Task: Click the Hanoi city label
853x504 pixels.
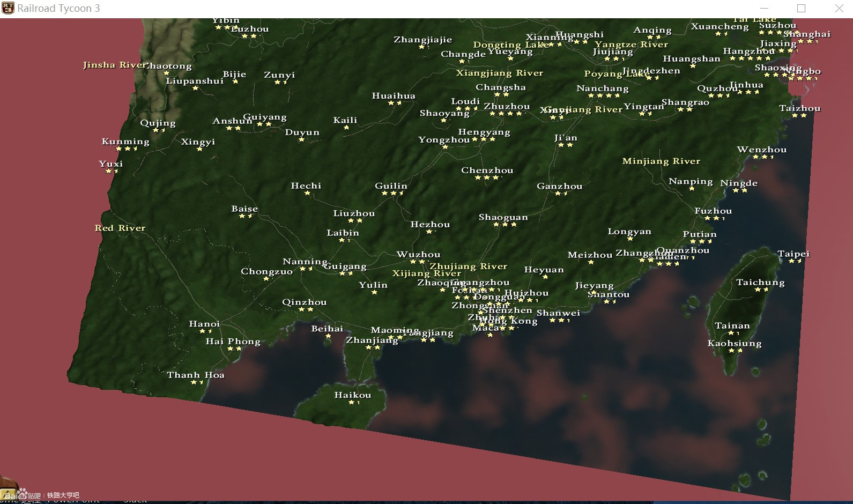Action: tap(204, 324)
